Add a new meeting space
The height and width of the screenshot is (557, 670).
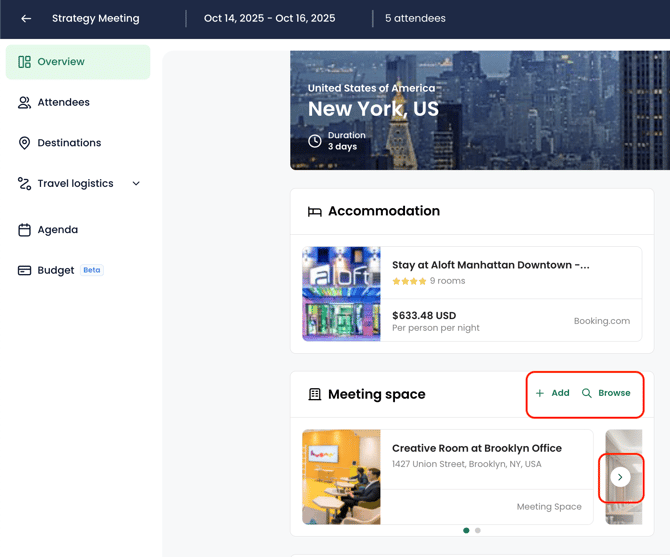(552, 393)
